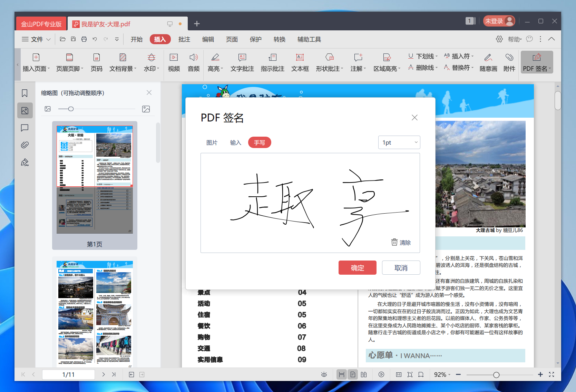
Task: Select the 第1页 page thumbnail
Action: click(x=95, y=185)
